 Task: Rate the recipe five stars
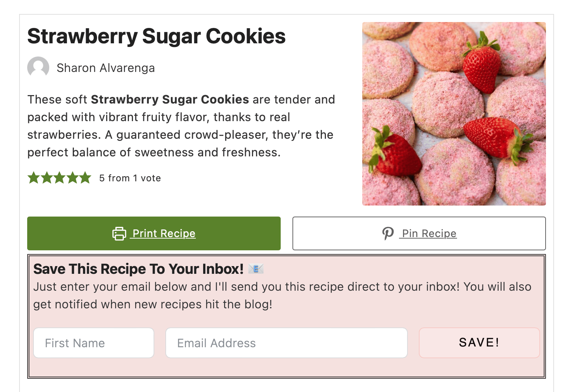click(x=85, y=178)
